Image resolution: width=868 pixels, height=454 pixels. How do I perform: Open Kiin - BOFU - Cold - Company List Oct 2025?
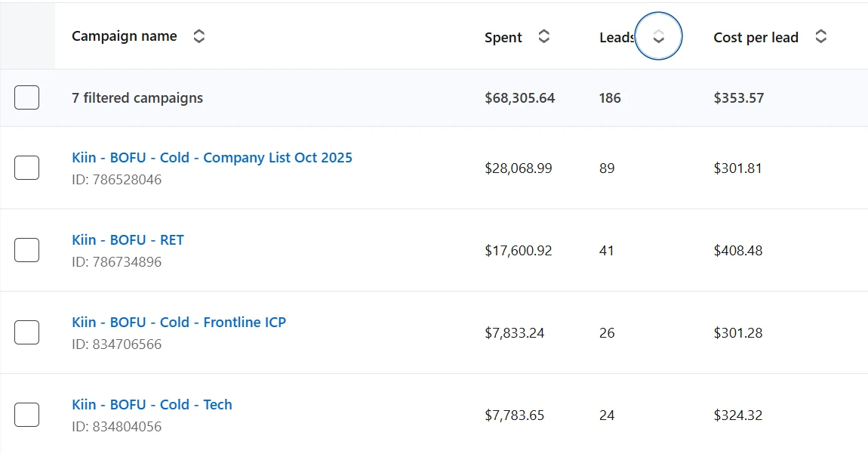[x=212, y=157]
